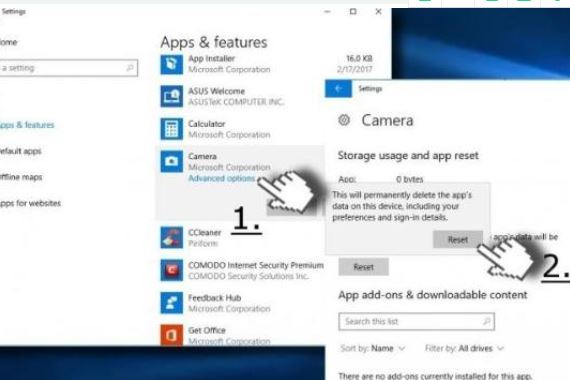
Task: Click the gear icon beside Camera heading
Action: (344, 120)
